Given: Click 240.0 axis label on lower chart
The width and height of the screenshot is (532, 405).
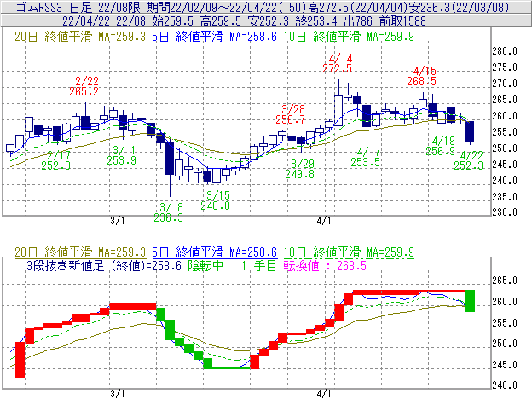Looking at the screenshot, I should (505, 385).
